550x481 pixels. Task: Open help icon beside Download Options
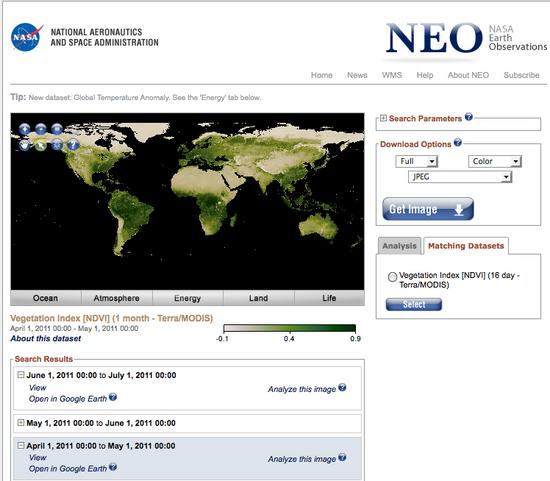click(458, 142)
